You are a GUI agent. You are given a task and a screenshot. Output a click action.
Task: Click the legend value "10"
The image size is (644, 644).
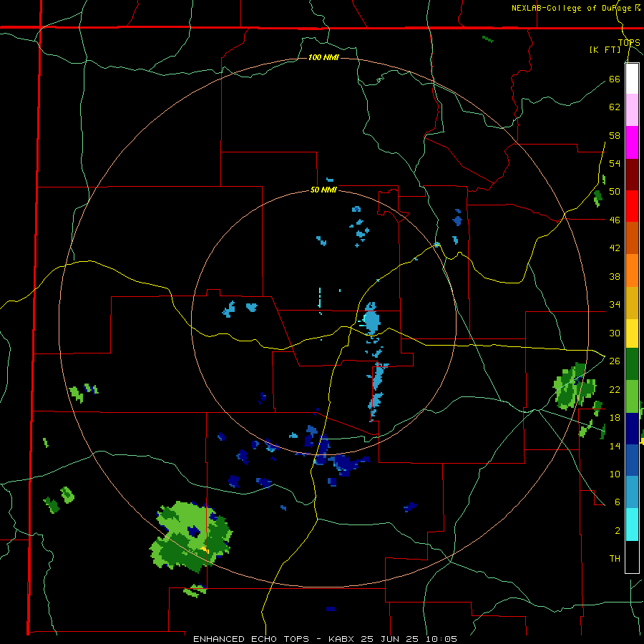coord(615,474)
